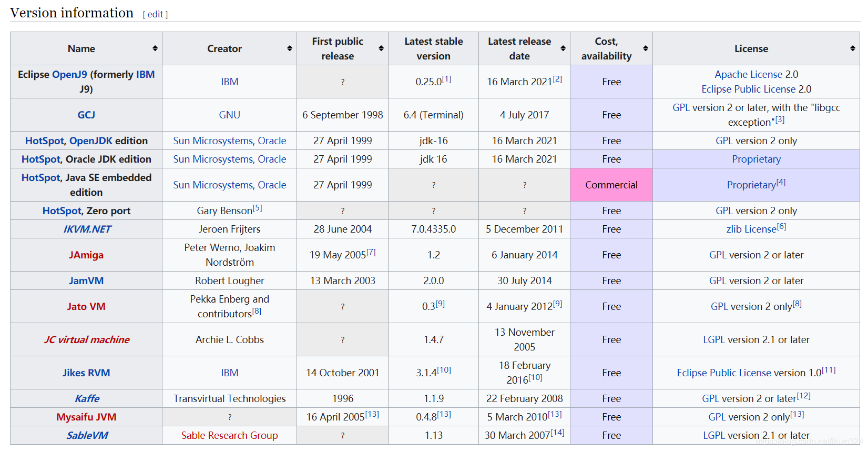Open Eclipse Public License 2.0 link

[749, 89]
